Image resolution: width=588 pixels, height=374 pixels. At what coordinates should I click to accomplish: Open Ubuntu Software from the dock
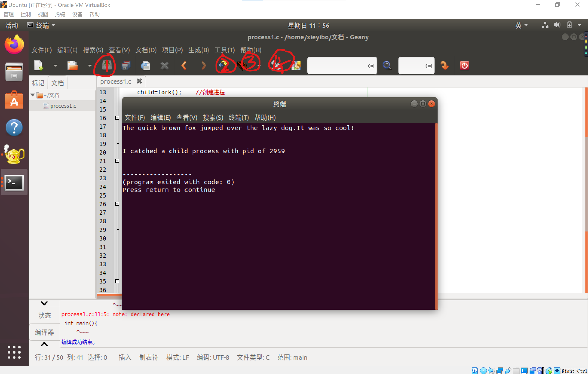(14, 100)
